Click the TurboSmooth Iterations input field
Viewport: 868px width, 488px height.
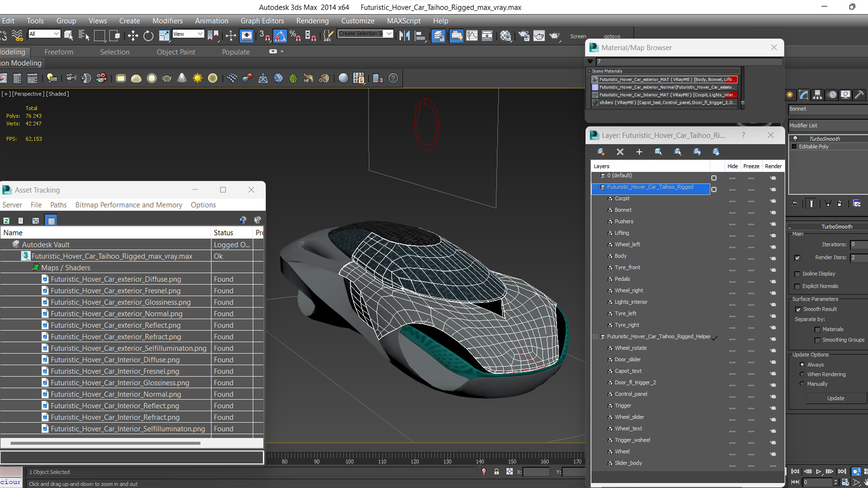pyautogui.click(x=859, y=244)
